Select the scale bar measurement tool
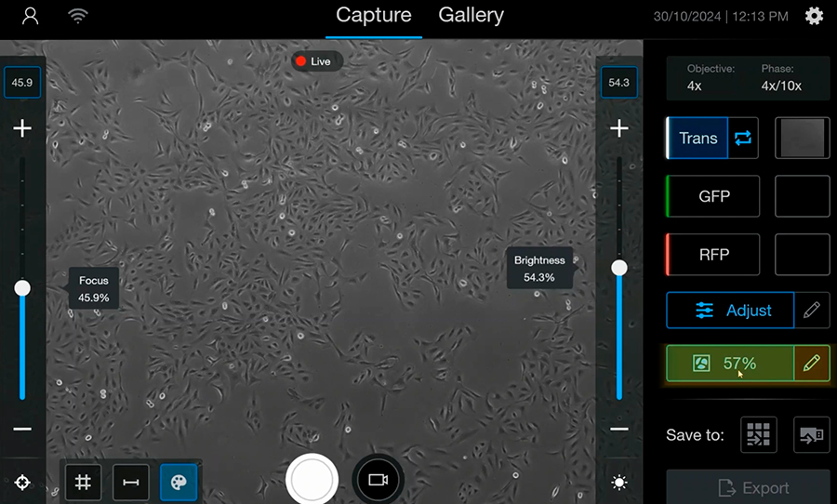837x504 pixels. pyautogui.click(x=131, y=482)
